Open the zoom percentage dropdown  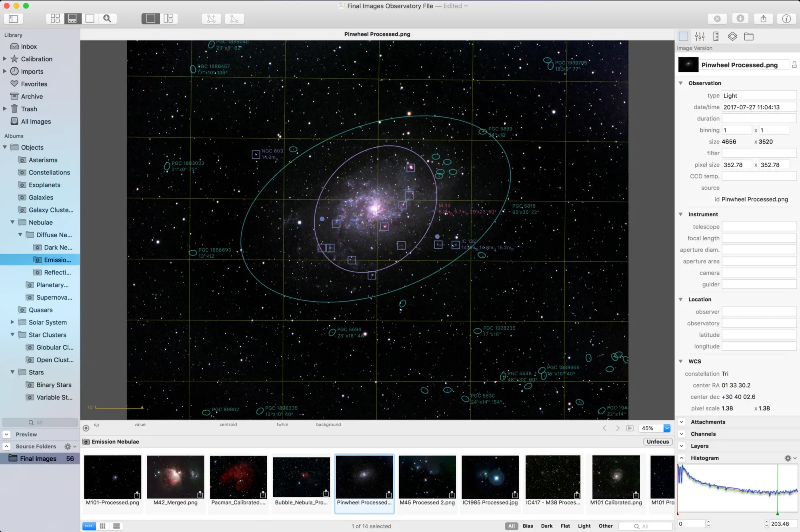(667, 428)
